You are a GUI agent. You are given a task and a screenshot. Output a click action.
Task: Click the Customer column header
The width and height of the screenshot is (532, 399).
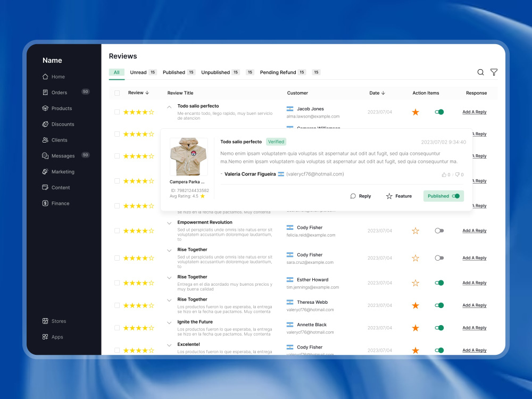(x=297, y=93)
